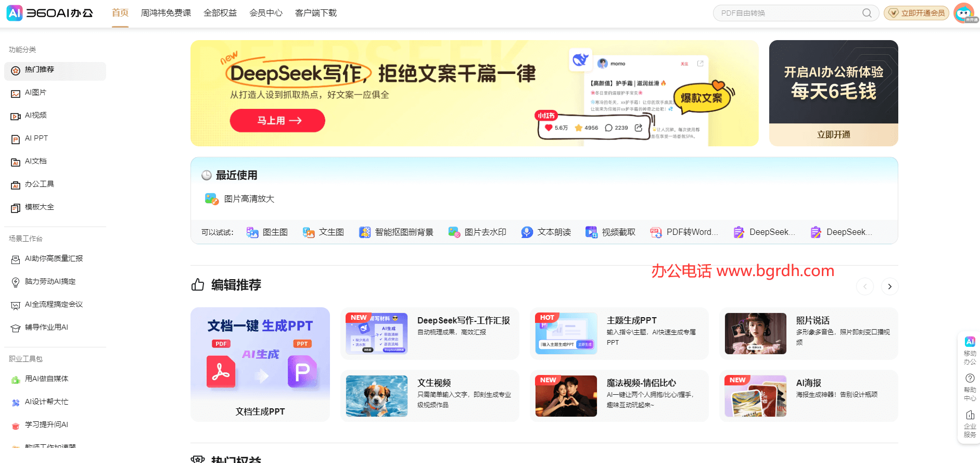Open the user avatar profile icon
The image size is (980, 463).
point(964,13)
